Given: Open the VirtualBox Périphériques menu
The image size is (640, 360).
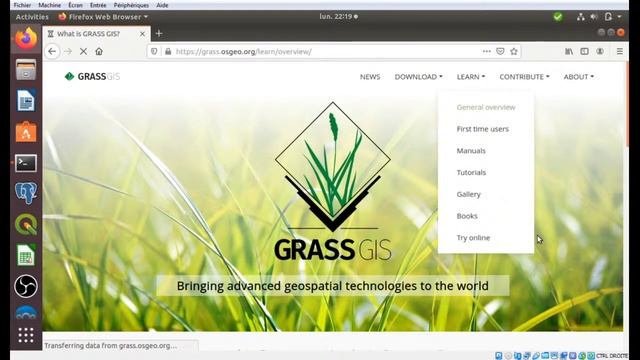Looking at the screenshot, I should [x=131, y=5].
